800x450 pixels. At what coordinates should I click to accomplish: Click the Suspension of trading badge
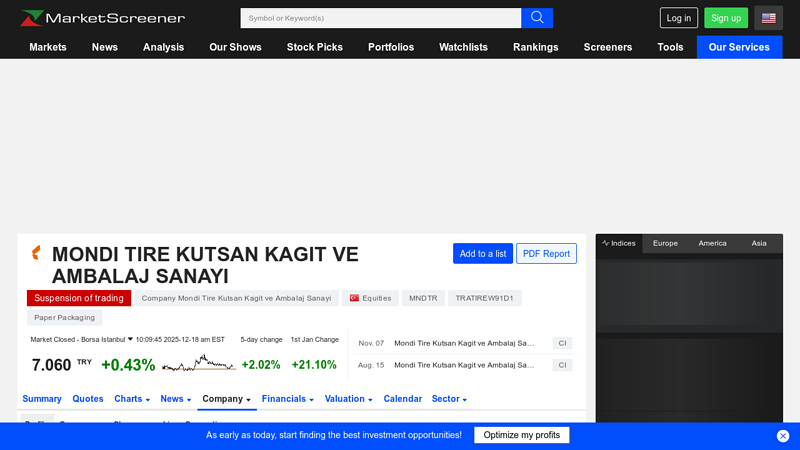79,298
